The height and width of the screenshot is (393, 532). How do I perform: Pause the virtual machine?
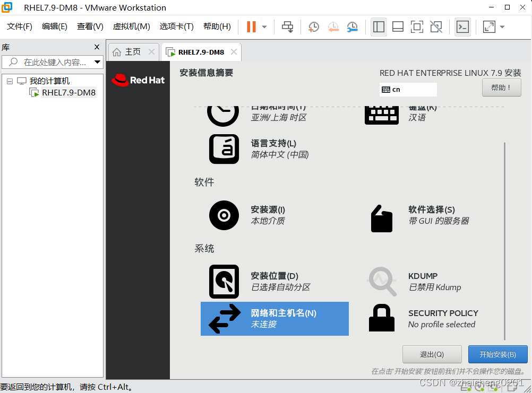(251, 27)
